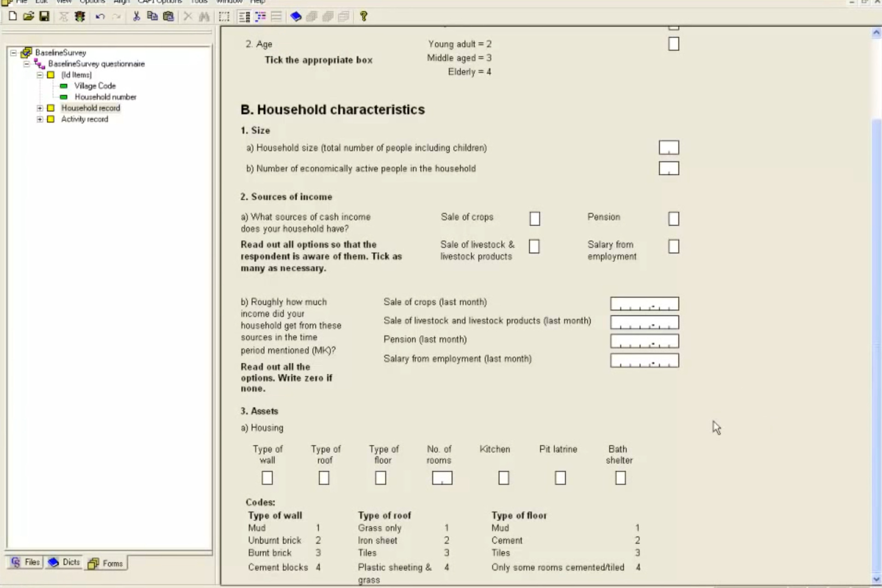Click the green icon beside Village Code
Viewport: 882px width, 588px height.
[x=64, y=86]
